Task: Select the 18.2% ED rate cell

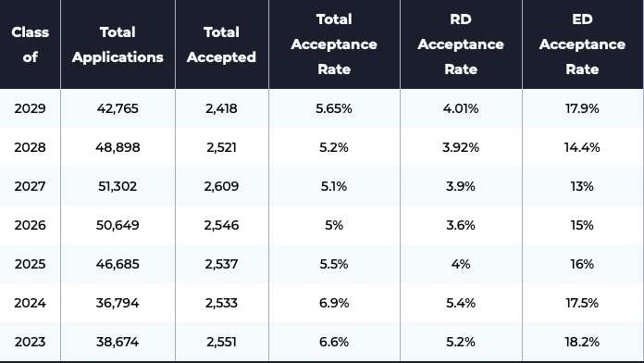Action: click(582, 342)
